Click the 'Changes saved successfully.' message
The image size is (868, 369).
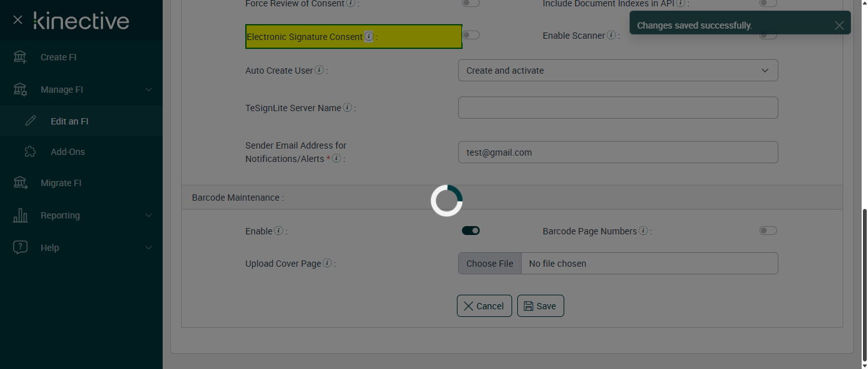695,25
